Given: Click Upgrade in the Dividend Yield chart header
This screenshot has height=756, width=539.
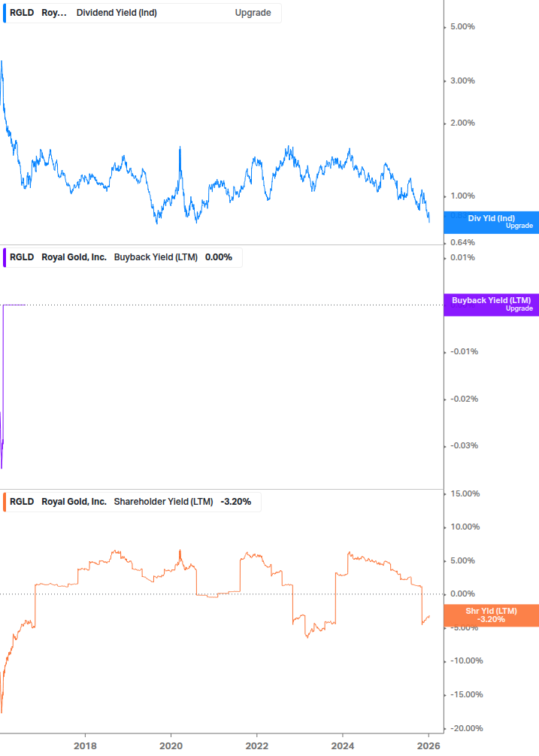Looking at the screenshot, I should point(253,13).
